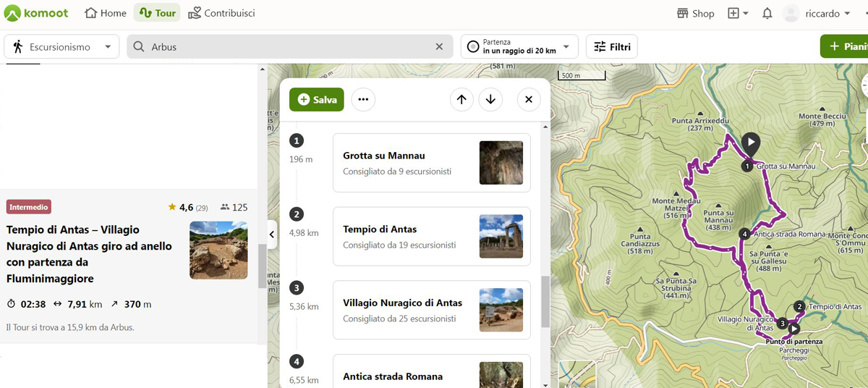Viewport: 868px width, 388px height.
Task: Click the Grotta su Mannau thumbnail
Action: point(501,163)
